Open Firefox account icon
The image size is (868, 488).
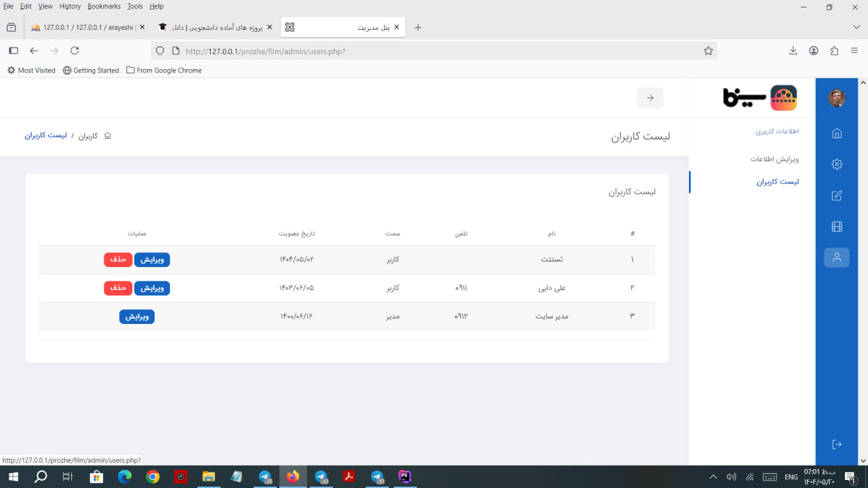coord(814,51)
